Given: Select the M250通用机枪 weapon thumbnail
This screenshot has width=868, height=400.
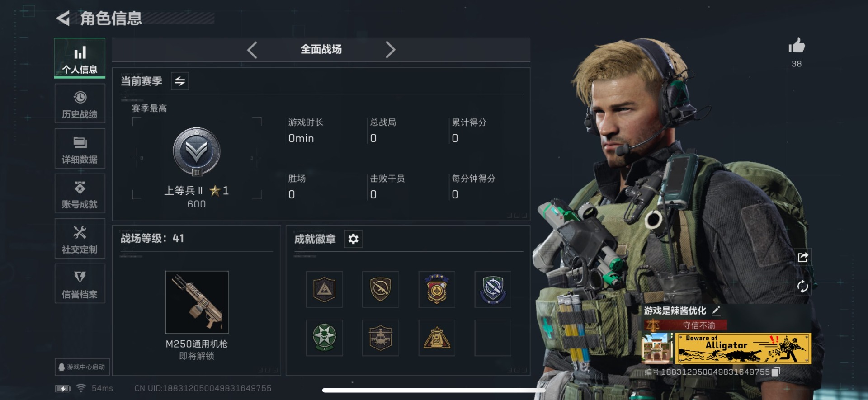Looking at the screenshot, I should [197, 302].
